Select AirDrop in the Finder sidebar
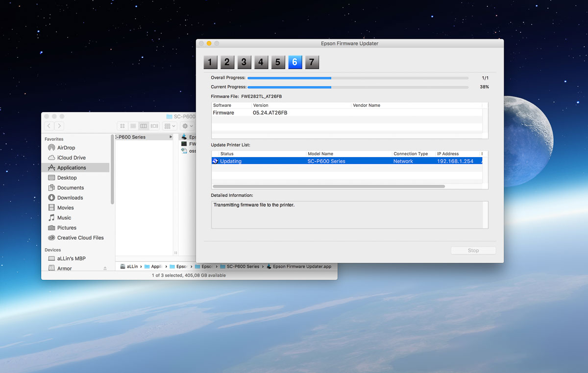The width and height of the screenshot is (588, 373). tap(66, 148)
